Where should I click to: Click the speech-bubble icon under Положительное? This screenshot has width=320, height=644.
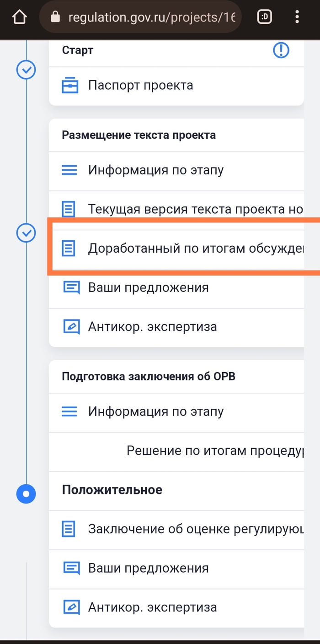pos(71,568)
